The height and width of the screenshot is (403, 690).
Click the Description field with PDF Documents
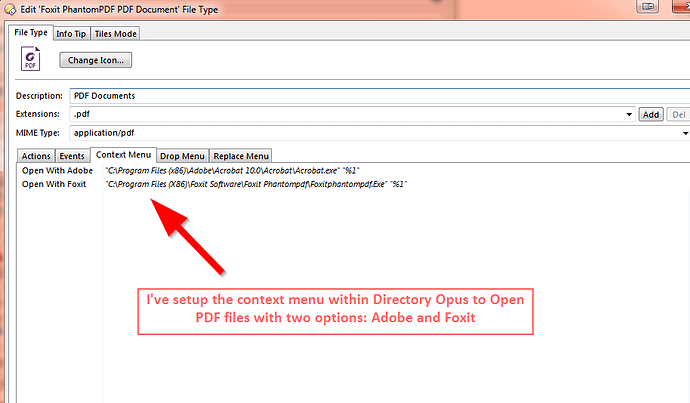coord(379,96)
